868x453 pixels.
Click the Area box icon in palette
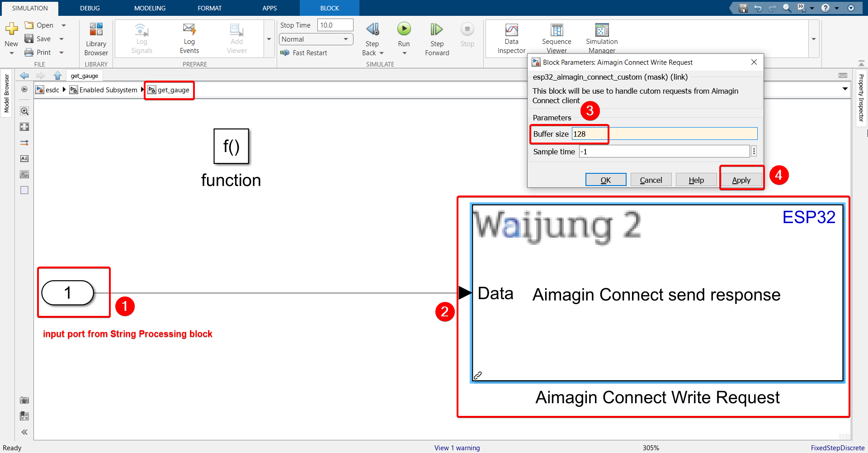[24, 190]
